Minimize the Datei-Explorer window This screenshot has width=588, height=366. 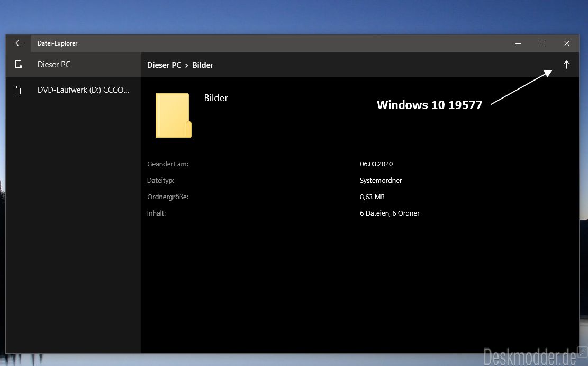518,43
